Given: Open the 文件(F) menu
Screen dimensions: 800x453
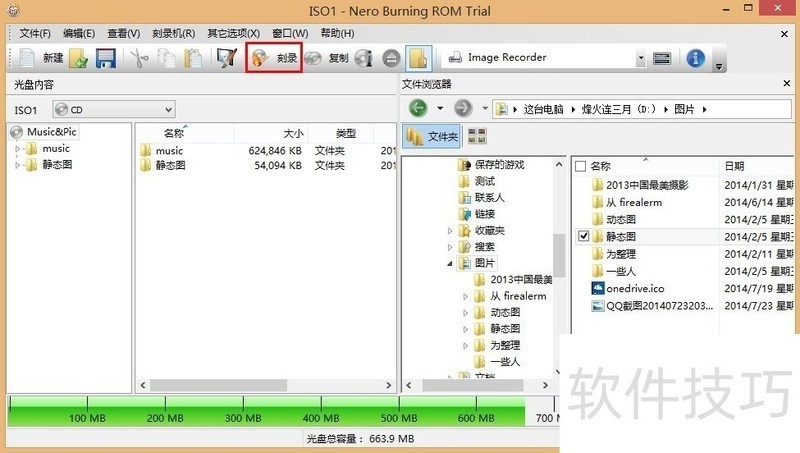Looking at the screenshot, I should click(x=35, y=33).
